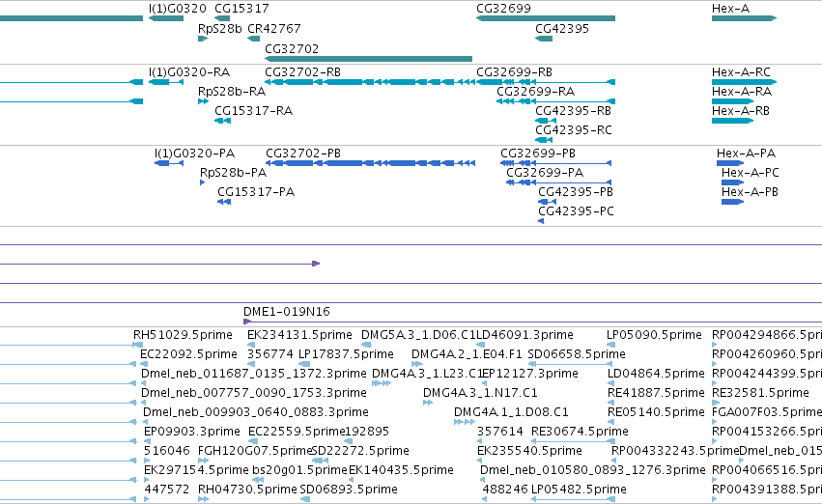Viewport: 822px width, 504px height.
Task: Click EST label RH51029.5prime
Action: click(183, 334)
